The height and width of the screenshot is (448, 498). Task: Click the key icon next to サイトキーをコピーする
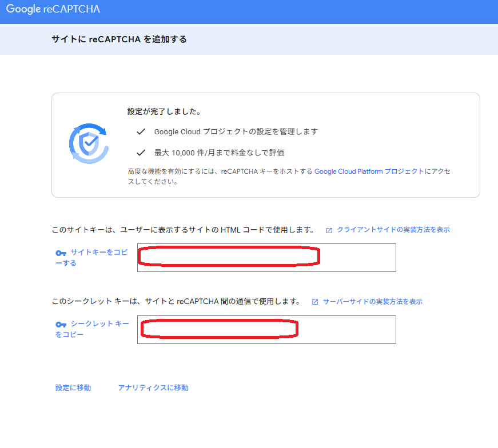pyautogui.click(x=61, y=253)
